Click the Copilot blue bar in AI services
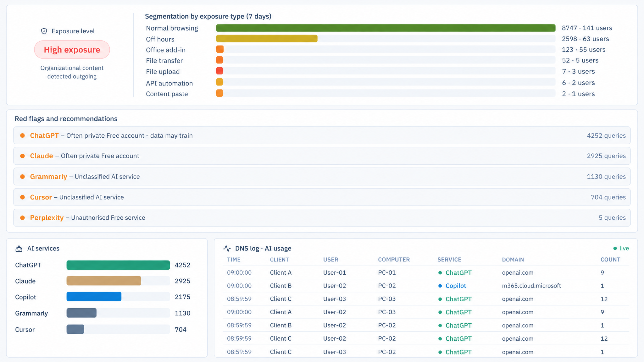The height and width of the screenshot is (362, 644). point(94,297)
